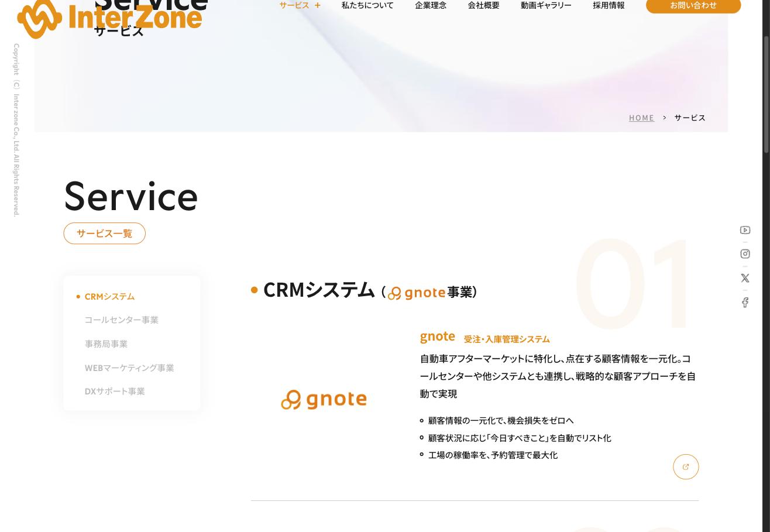Open the サービス navigation item
Viewport: 770px width, 532px height.
tap(294, 5)
